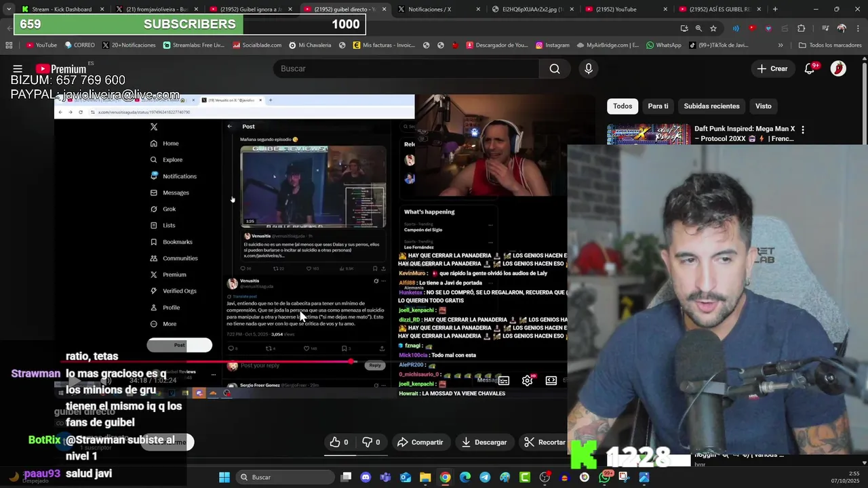Viewport: 868px width, 488px height.
Task: Open the player settings gear
Action: [527, 380]
